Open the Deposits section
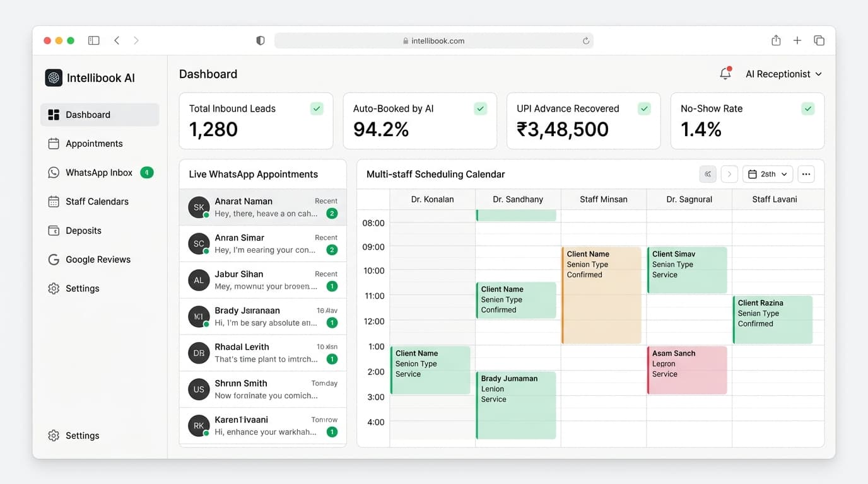The height and width of the screenshot is (484, 868). (x=100, y=231)
